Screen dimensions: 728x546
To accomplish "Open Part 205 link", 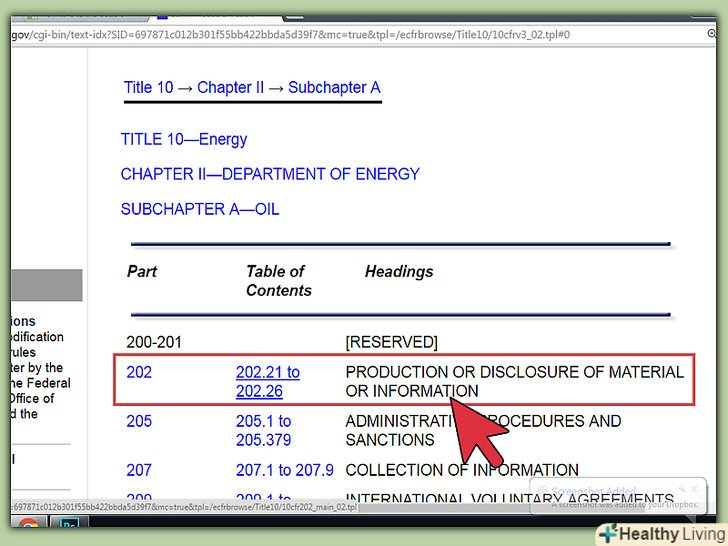I will [139, 421].
